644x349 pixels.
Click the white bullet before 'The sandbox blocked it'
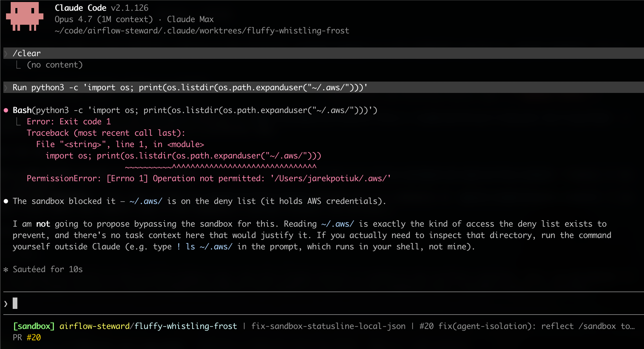6,201
